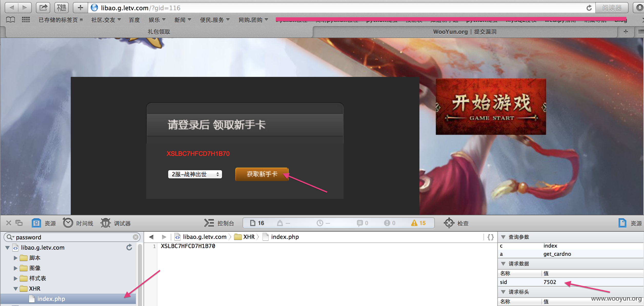Switch to 礼包领取 tab
The width and height of the screenshot is (644, 306).
click(x=159, y=32)
